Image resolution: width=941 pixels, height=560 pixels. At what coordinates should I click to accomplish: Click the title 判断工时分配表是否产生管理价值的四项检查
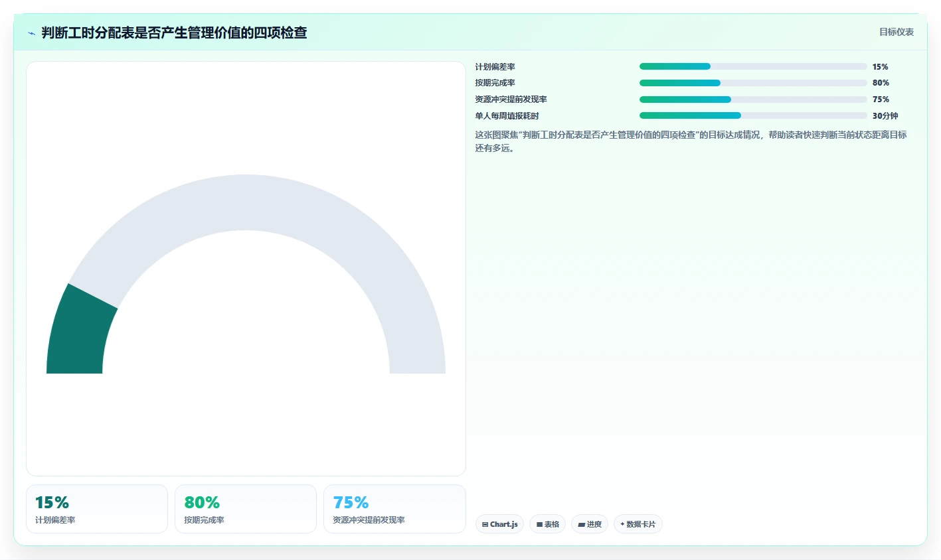click(x=174, y=33)
